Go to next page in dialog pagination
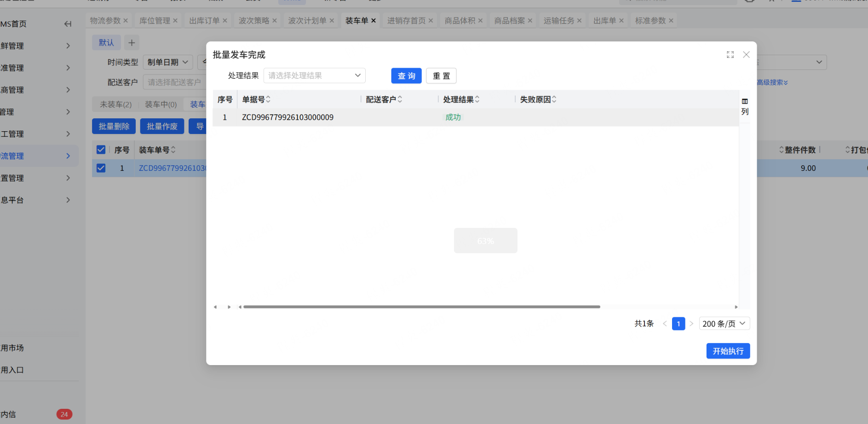Screen dimensions: 868x424 [691, 324]
